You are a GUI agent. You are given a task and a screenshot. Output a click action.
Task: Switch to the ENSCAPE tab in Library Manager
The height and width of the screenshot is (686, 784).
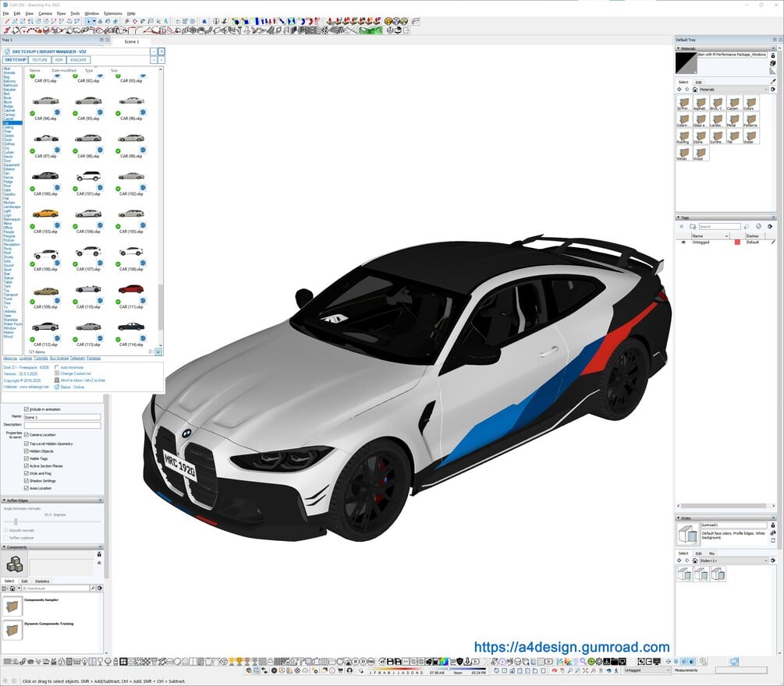[x=78, y=60]
